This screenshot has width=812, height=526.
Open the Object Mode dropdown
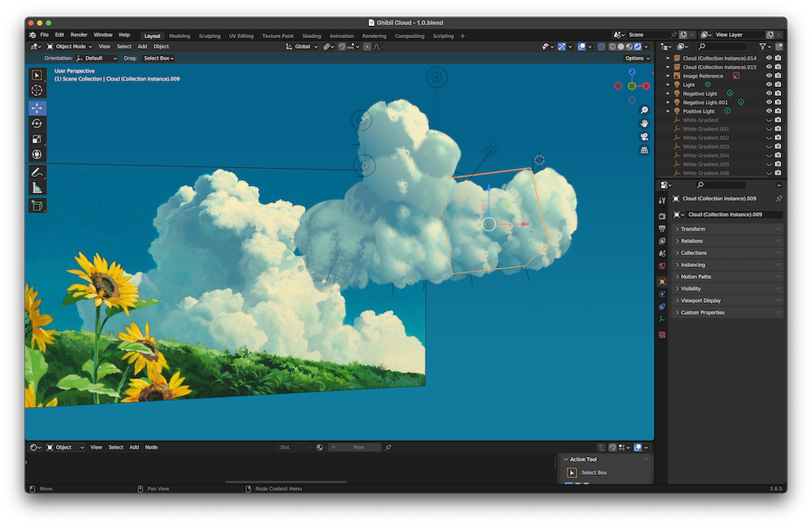69,46
